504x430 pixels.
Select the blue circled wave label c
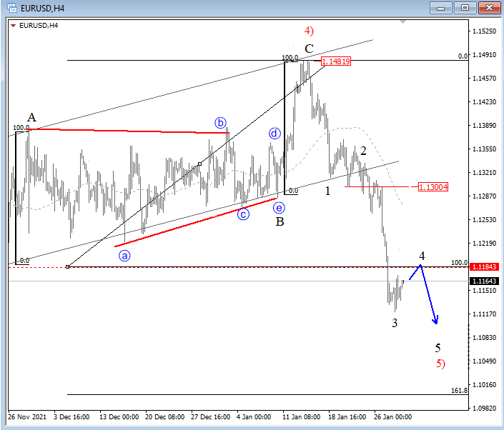click(x=243, y=214)
